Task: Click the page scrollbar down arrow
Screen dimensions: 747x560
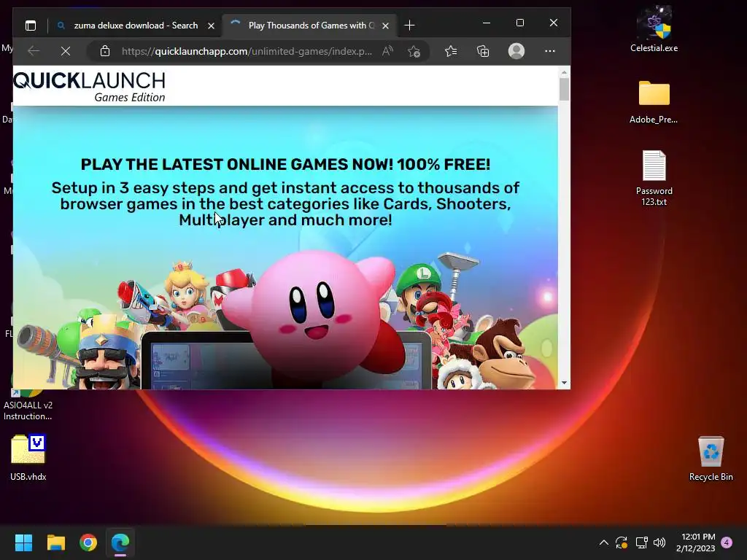Action: [564, 383]
